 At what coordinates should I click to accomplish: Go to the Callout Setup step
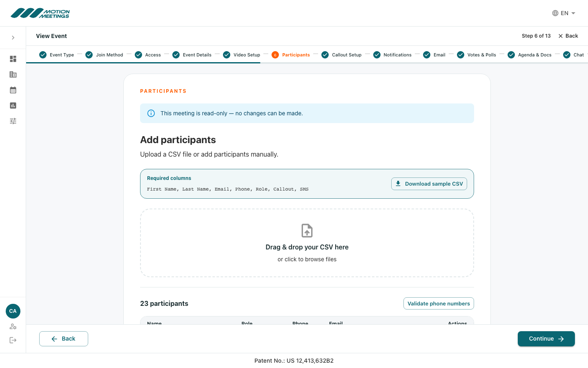[341, 55]
